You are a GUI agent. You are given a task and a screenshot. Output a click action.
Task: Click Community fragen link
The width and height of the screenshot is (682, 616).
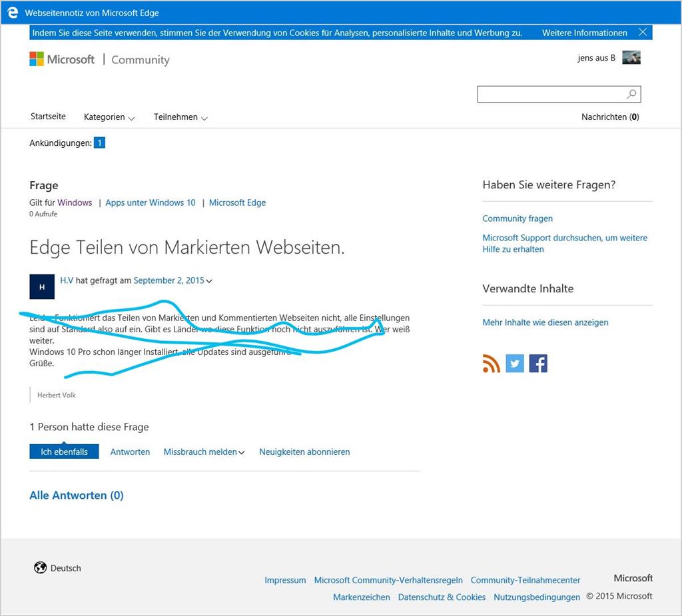pyautogui.click(x=517, y=218)
